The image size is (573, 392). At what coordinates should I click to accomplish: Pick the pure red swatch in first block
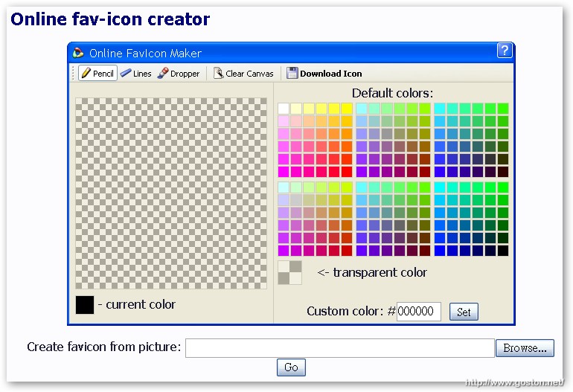(347, 172)
